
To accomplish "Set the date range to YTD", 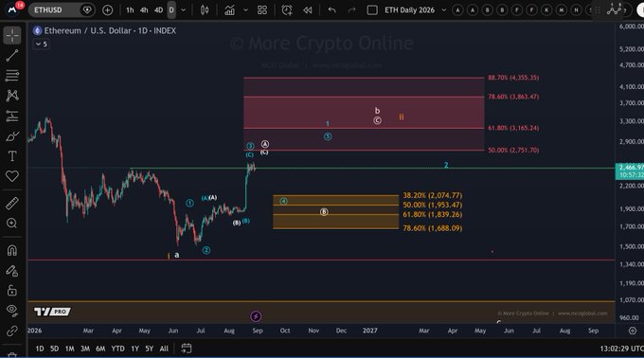I will (117, 349).
